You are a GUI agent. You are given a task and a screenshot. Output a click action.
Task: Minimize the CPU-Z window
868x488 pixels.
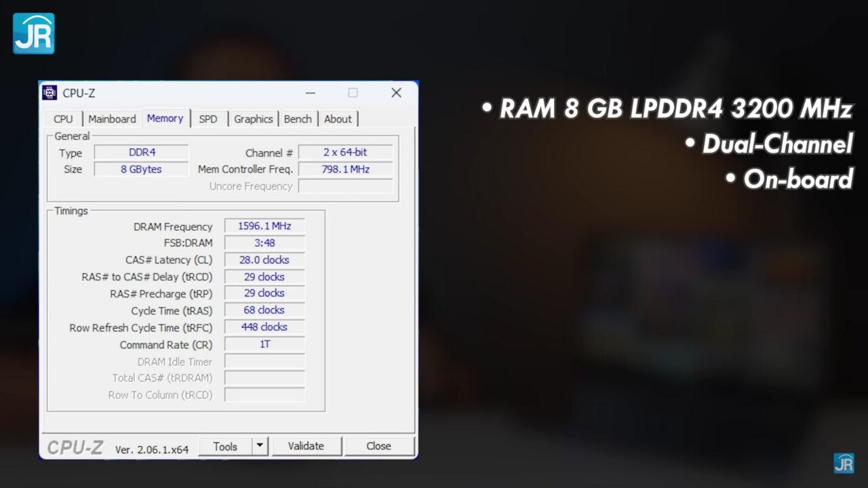click(x=310, y=93)
